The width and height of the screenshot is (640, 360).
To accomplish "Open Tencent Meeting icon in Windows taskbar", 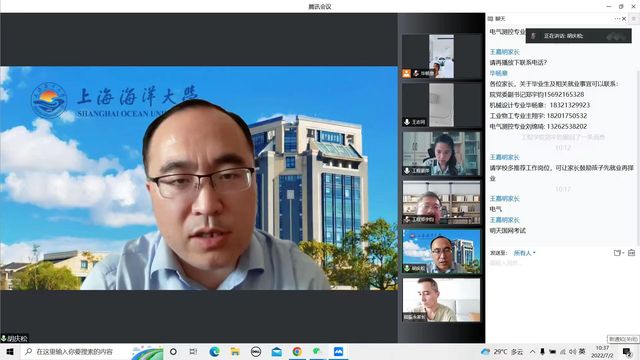I will click(338, 351).
